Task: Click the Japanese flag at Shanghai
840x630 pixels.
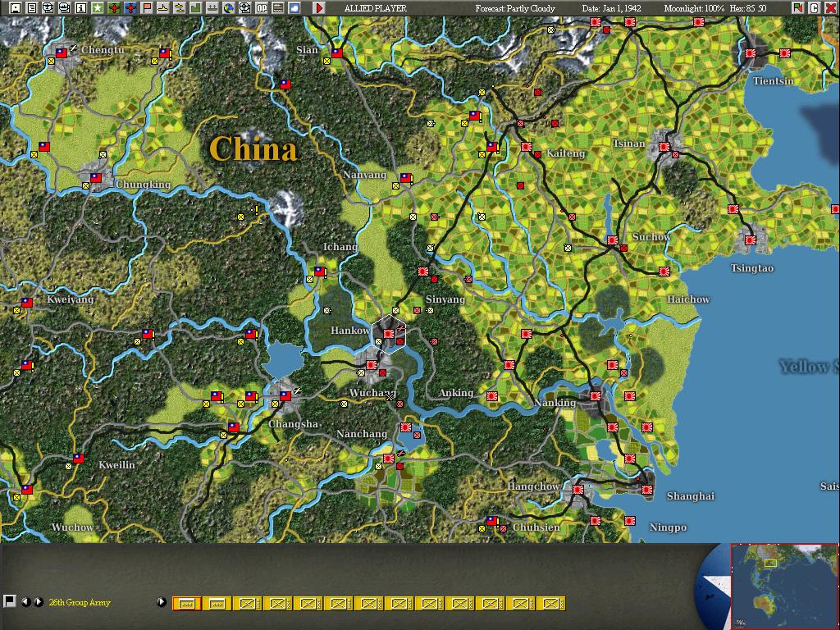Action: pos(647,489)
